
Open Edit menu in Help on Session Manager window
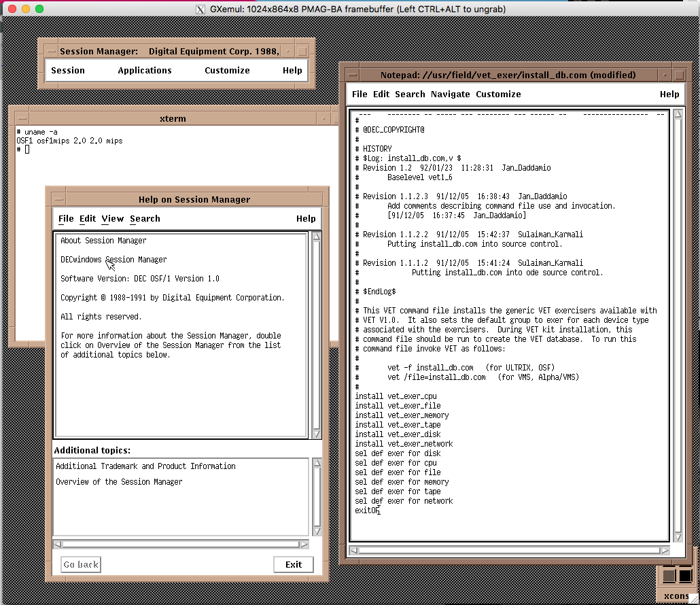pyautogui.click(x=88, y=219)
